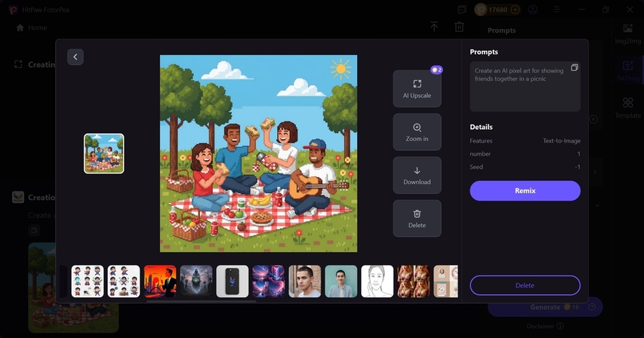Viewport: 644px width, 338px height.
Task: Click the Seed value "-1"
Action: click(578, 167)
